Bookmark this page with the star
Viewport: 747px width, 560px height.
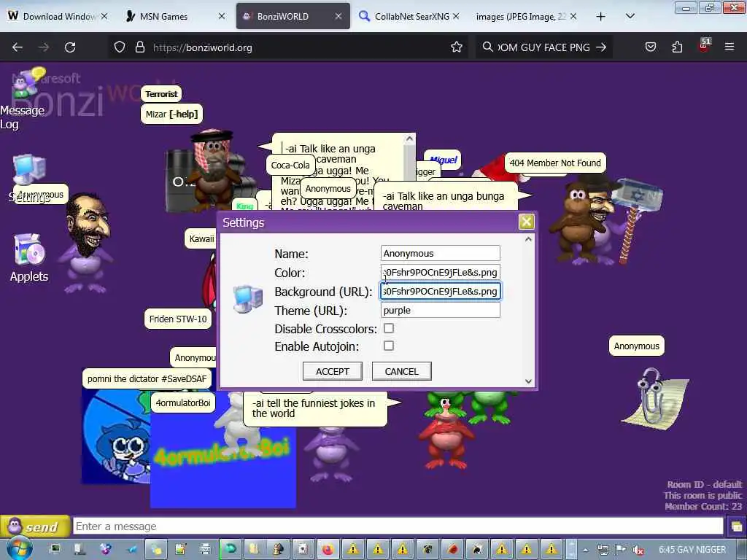pos(457,47)
